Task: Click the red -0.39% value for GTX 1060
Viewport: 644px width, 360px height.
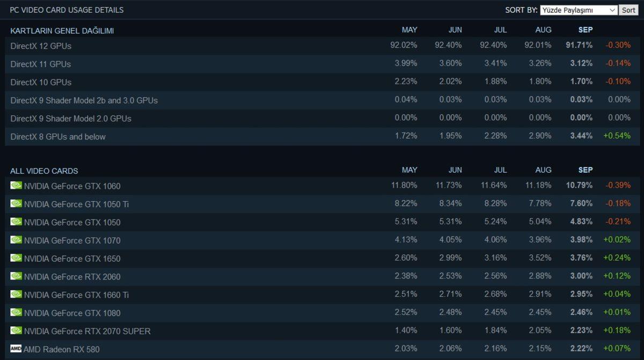Action: (619, 186)
